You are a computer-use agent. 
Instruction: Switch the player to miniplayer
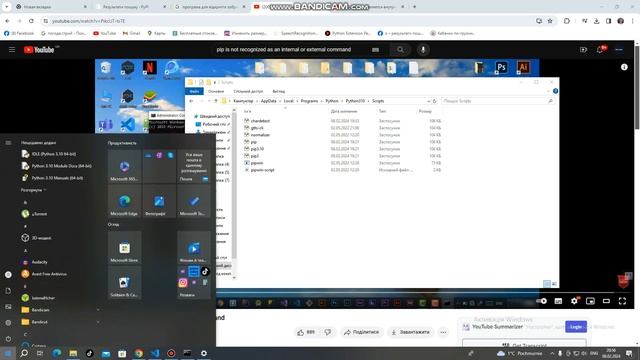point(590,301)
